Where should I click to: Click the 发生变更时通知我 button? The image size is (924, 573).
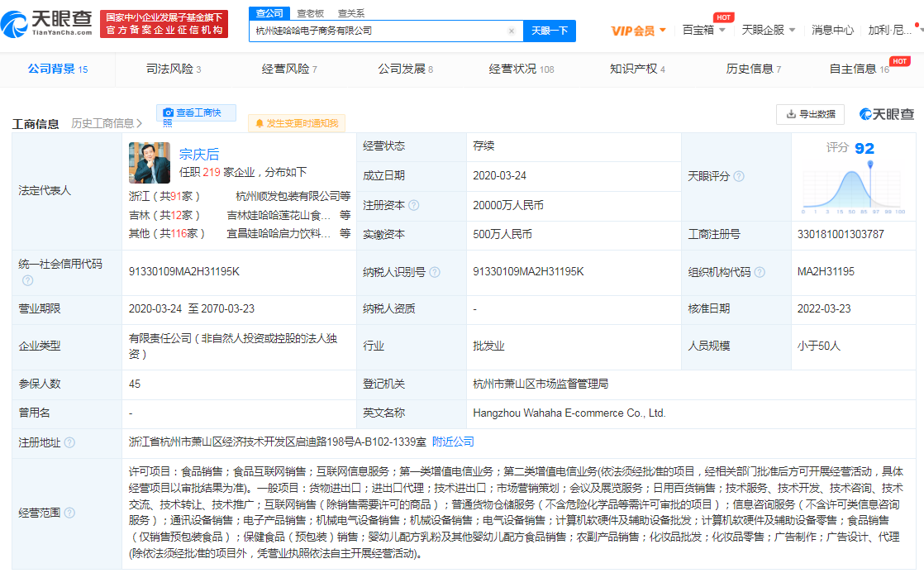click(297, 123)
